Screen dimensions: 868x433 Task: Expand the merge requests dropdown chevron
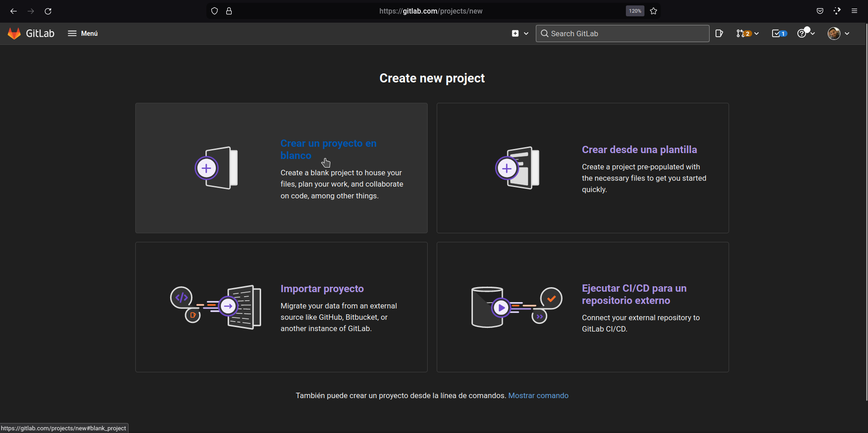(x=757, y=34)
